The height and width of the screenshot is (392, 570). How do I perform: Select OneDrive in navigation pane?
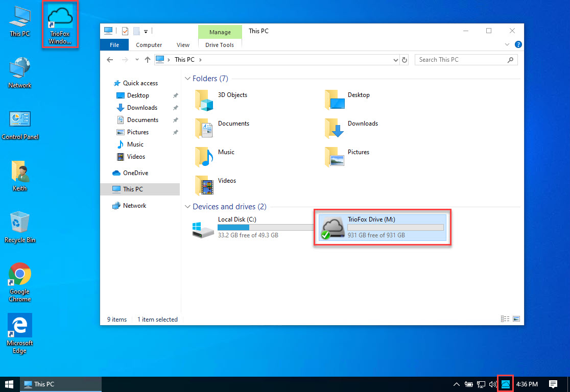point(135,173)
